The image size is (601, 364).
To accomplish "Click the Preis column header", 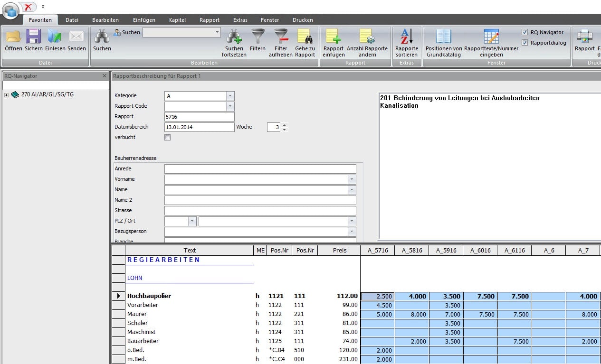I will tap(340, 251).
